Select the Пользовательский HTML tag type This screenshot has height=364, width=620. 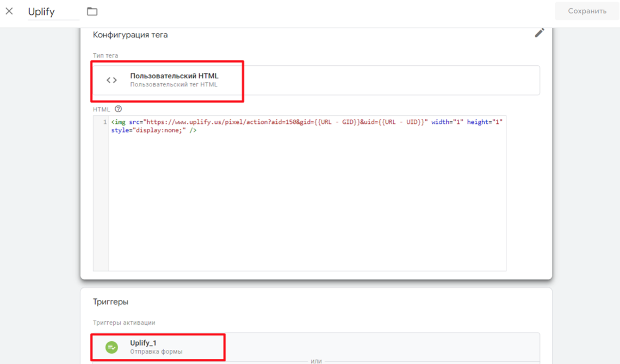coord(317,80)
